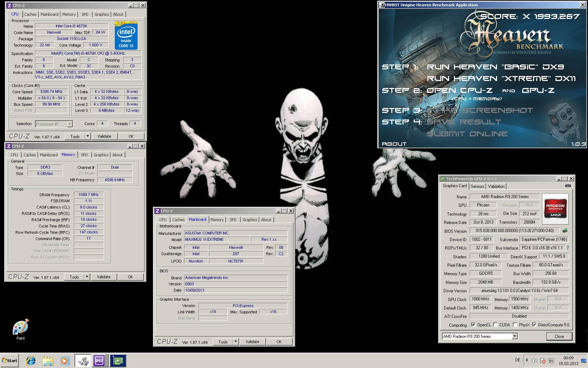Click Tools button in Mainboard CPU-Z window

[223, 342]
